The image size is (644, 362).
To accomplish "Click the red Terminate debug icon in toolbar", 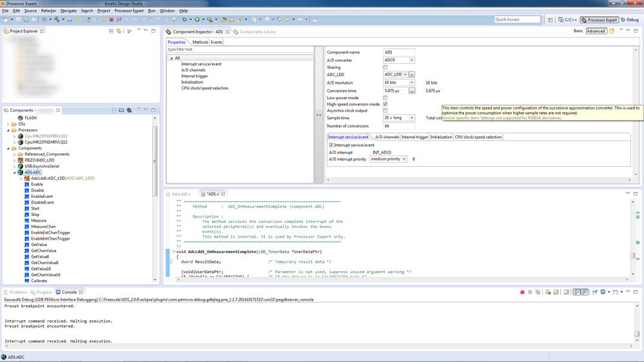I will tap(112, 20).
